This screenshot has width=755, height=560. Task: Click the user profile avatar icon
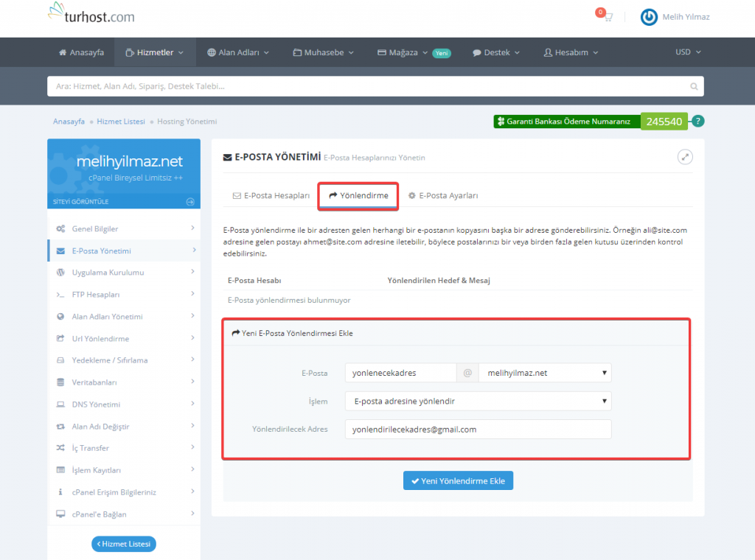(649, 17)
